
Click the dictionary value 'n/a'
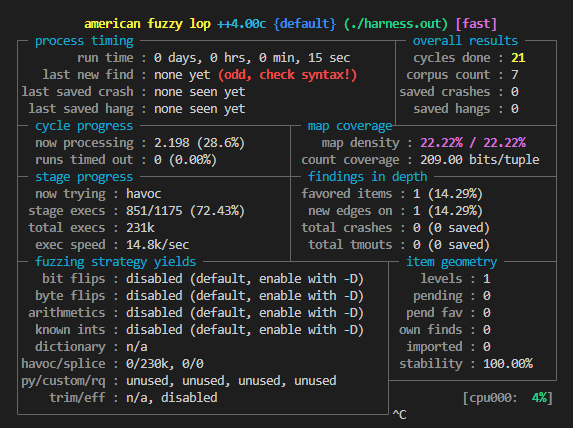[x=137, y=347]
